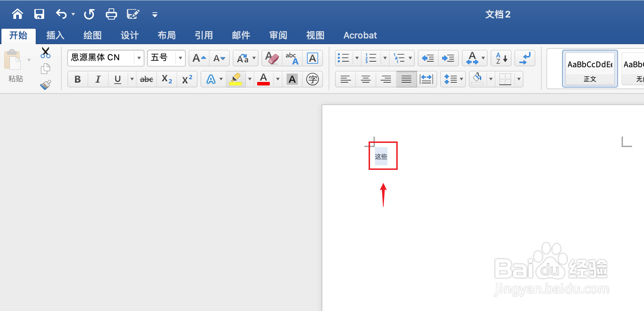
Task: Open the undo history dropdown arrow
Action: point(73,14)
